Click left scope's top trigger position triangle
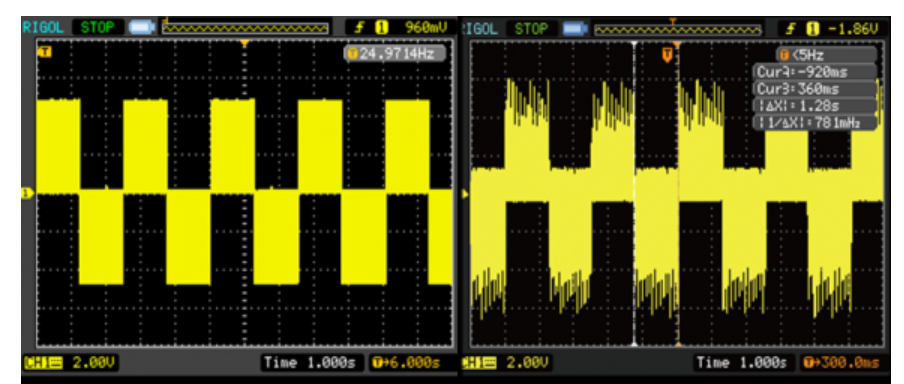This screenshot has height=384, width=904. pyautogui.click(x=244, y=43)
